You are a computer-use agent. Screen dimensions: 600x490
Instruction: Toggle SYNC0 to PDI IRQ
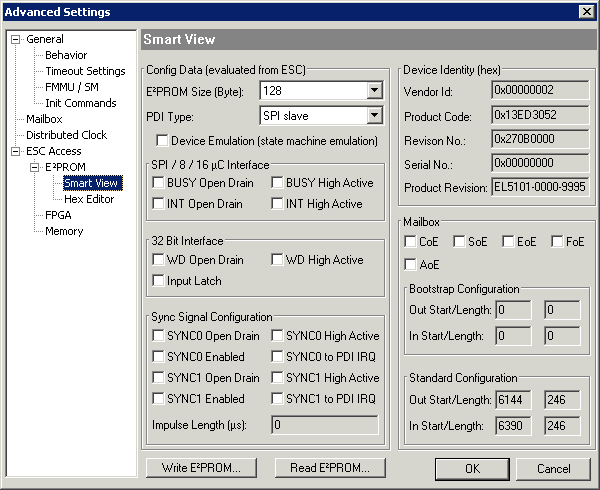click(277, 357)
